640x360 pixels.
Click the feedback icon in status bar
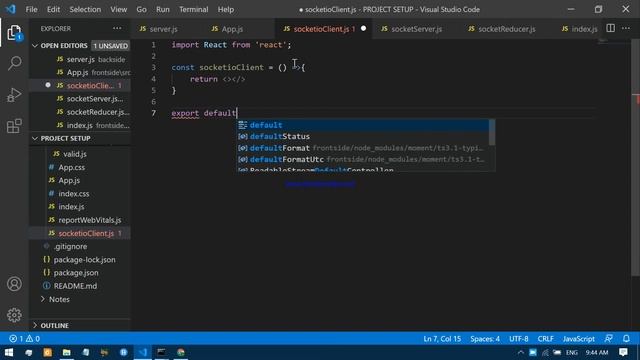click(609, 338)
